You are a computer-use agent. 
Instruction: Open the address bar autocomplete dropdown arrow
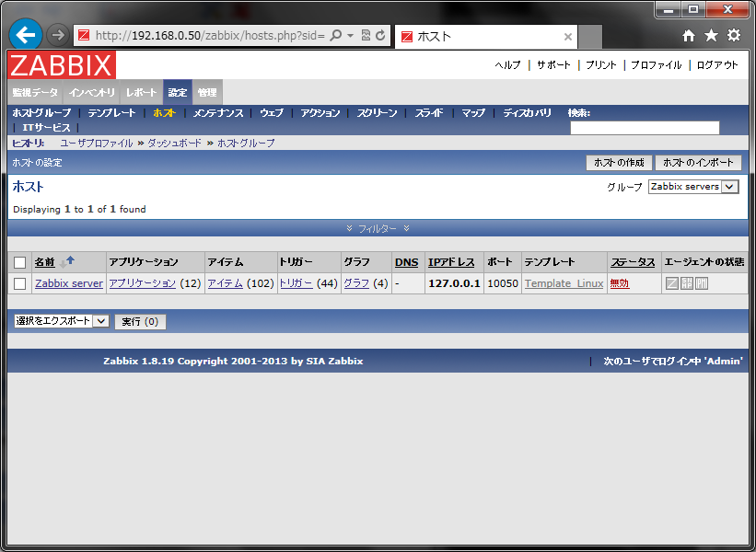click(351, 36)
